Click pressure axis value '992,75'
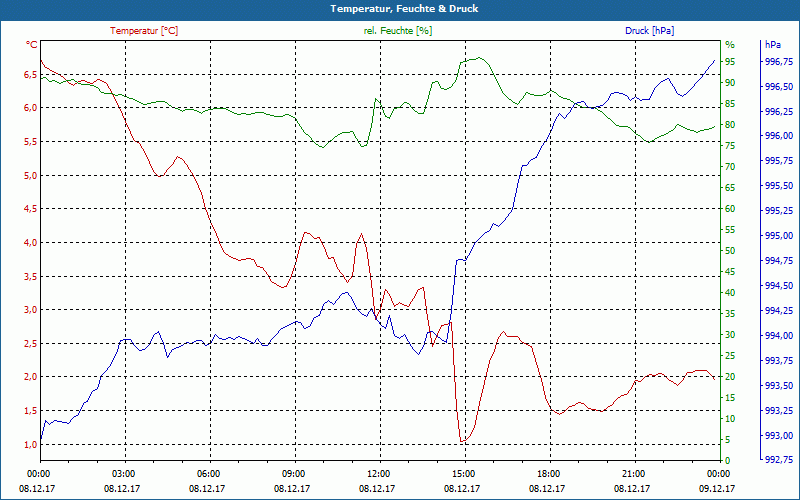This screenshot has width=800, height=500. coord(779,461)
